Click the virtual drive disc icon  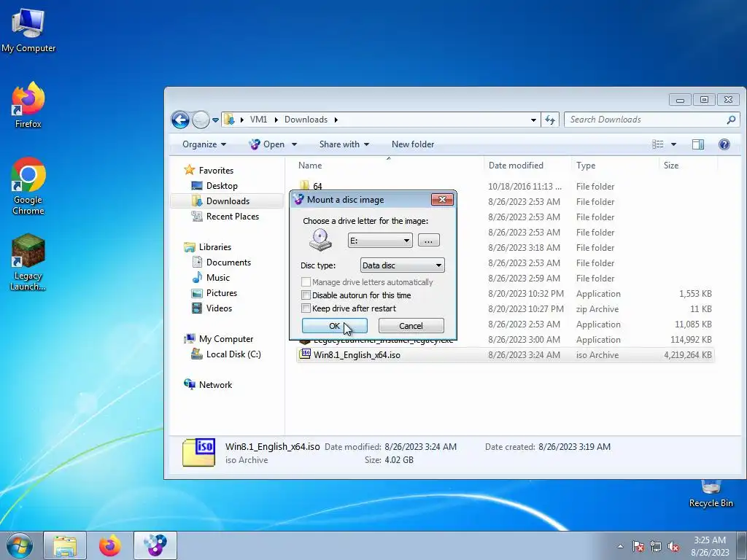pyautogui.click(x=320, y=240)
